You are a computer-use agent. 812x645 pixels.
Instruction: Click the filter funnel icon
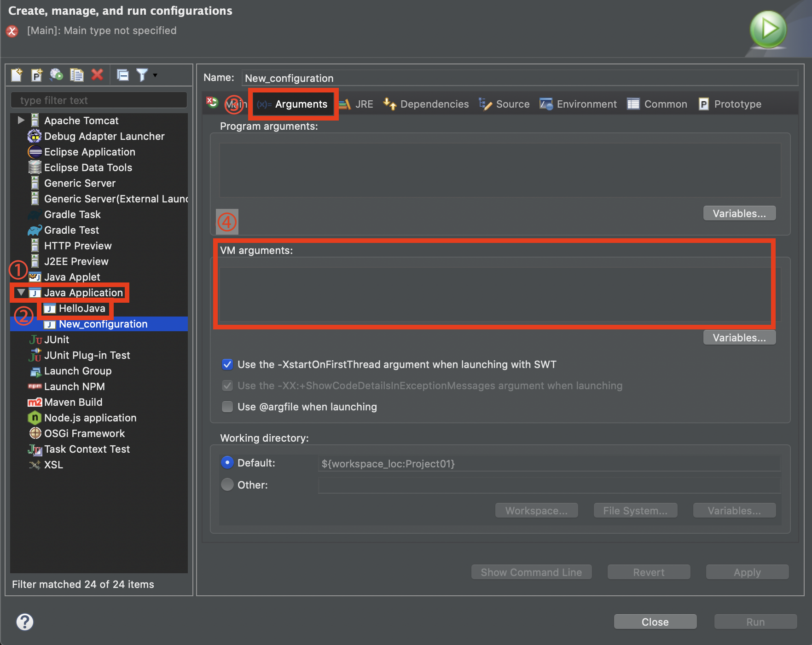(142, 75)
